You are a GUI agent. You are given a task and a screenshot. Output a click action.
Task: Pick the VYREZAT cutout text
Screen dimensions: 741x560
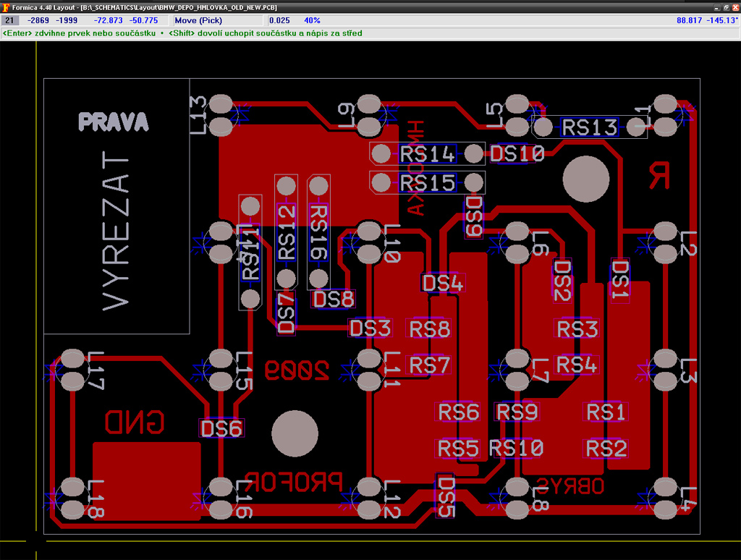[x=117, y=232]
